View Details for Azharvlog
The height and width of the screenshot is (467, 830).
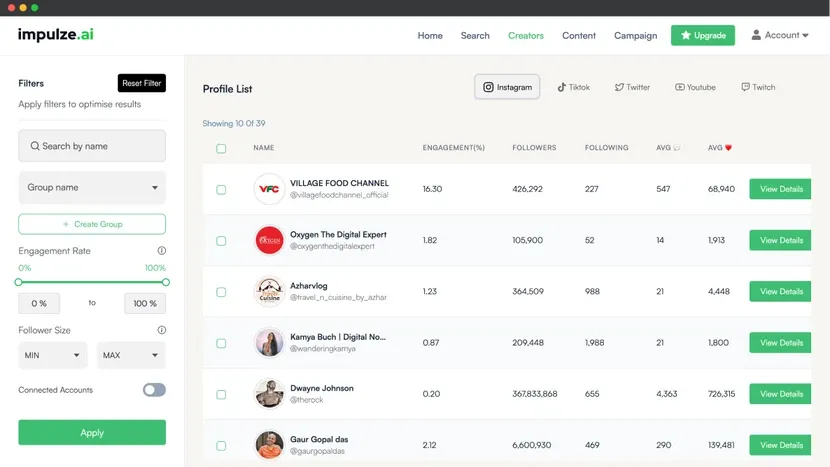[x=780, y=291]
